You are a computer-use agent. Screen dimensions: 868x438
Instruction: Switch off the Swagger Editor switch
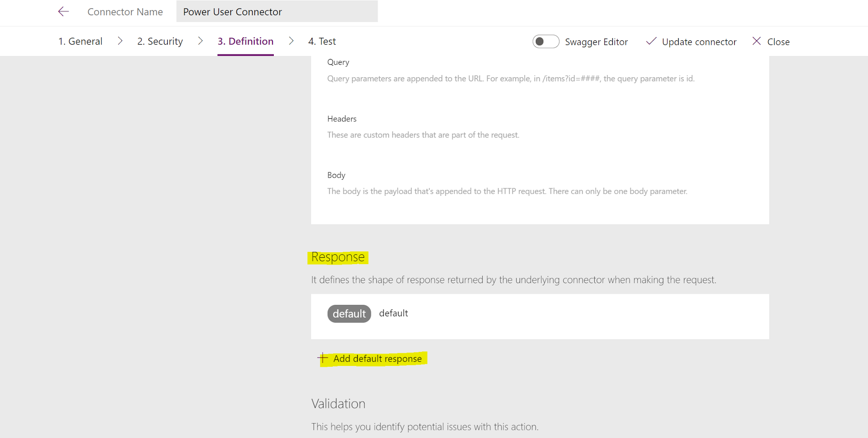click(x=546, y=42)
